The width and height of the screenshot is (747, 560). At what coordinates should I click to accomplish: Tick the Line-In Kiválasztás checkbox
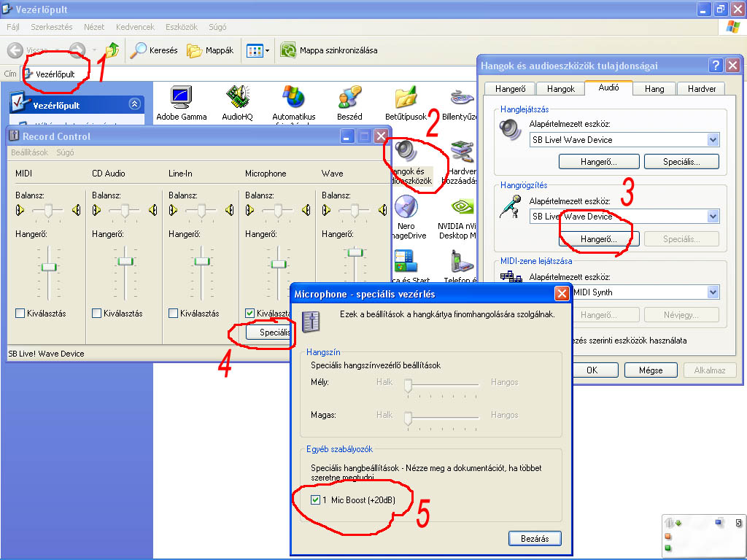coord(174,313)
